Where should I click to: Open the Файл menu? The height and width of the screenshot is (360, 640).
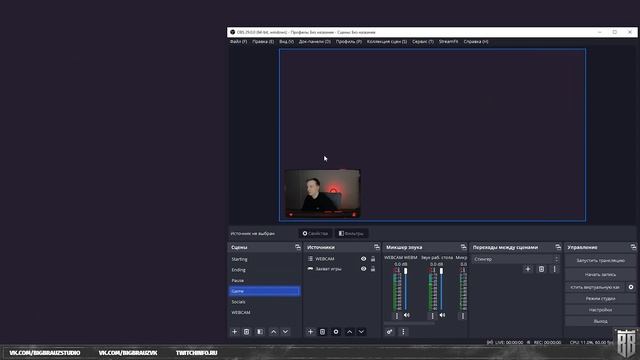238,42
